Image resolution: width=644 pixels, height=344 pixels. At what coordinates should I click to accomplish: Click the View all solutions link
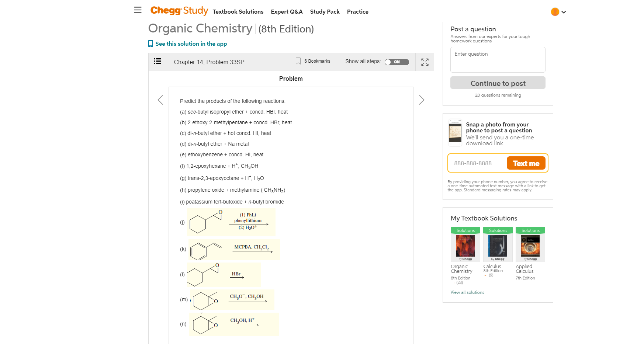point(467,292)
